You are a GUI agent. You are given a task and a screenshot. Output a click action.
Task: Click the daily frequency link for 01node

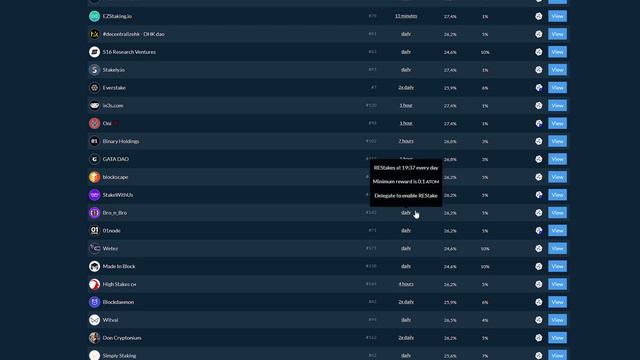pos(406,231)
